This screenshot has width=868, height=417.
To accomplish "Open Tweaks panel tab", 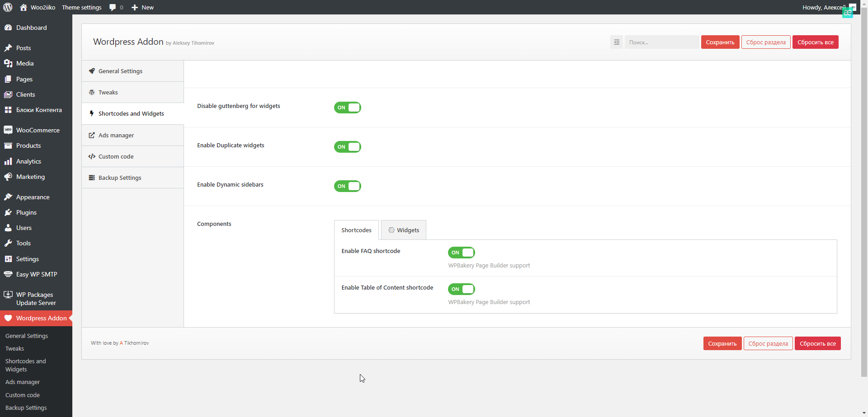I will [x=132, y=92].
